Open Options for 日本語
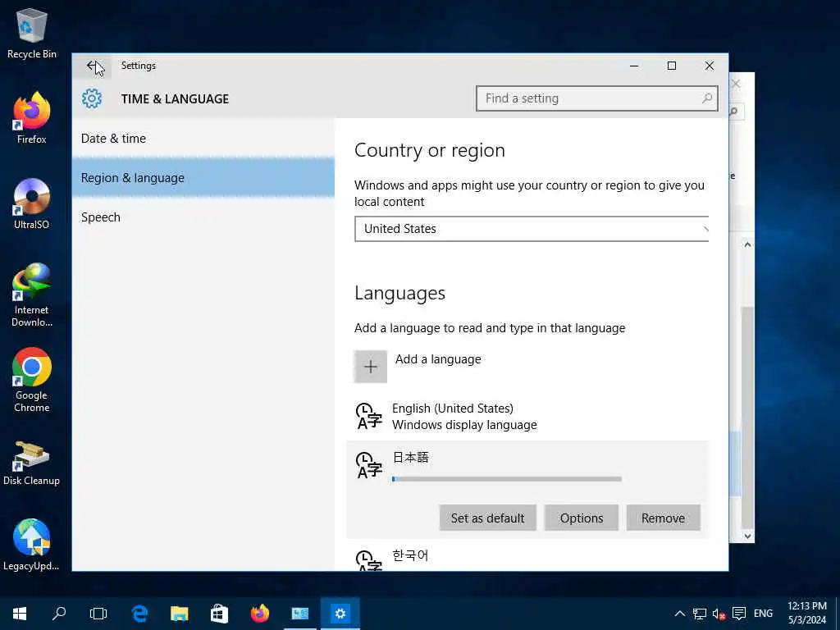Image resolution: width=840 pixels, height=630 pixels. click(582, 518)
